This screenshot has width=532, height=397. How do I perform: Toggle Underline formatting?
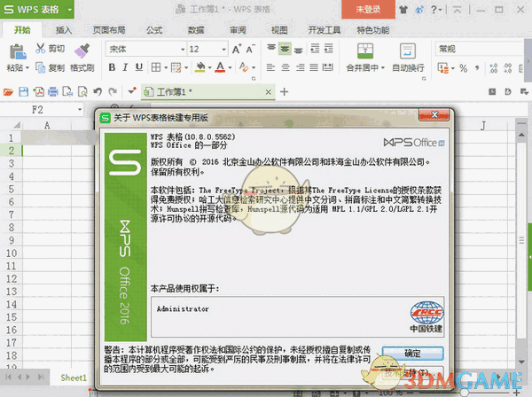click(x=139, y=67)
